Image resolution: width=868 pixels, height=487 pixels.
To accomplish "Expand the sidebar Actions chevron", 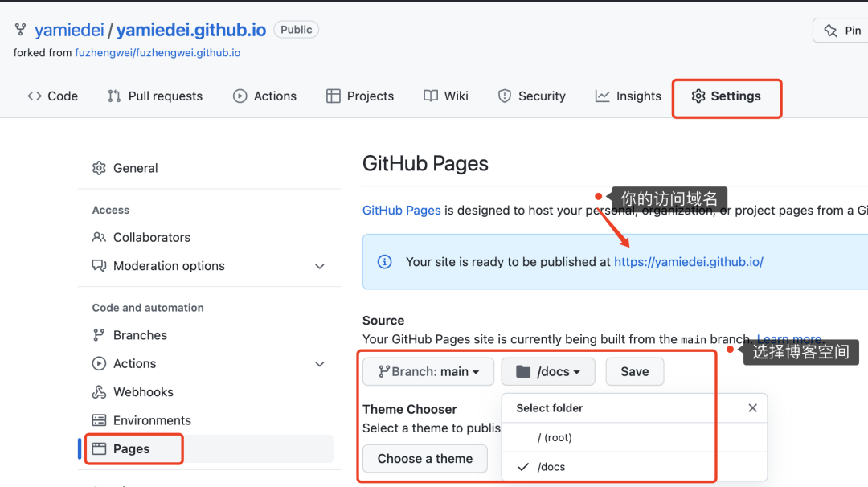I will [x=319, y=364].
